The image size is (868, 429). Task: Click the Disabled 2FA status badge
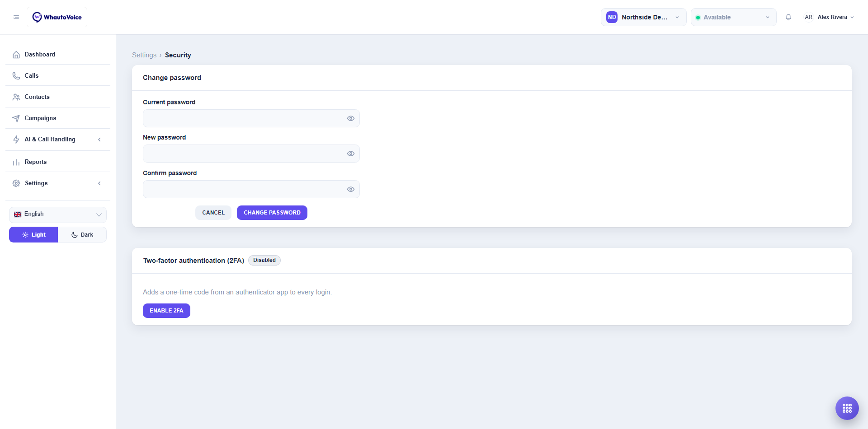click(264, 260)
